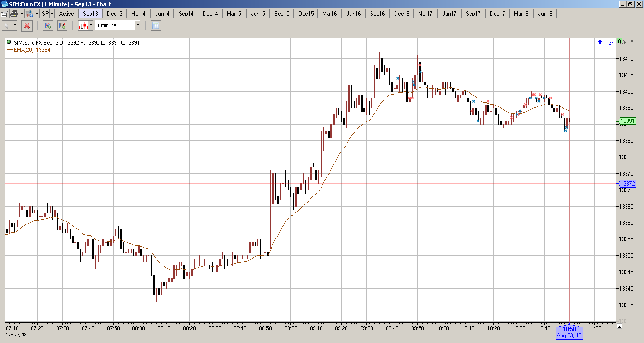644x343 pixels.
Task: Open the Sep15 contract tab
Action: [282, 14]
